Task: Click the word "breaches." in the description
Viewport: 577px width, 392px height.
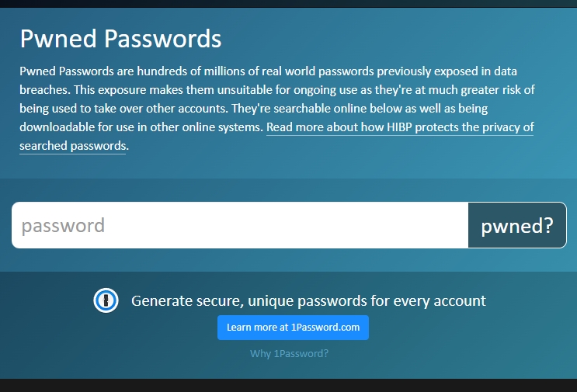Action: point(45,90)
